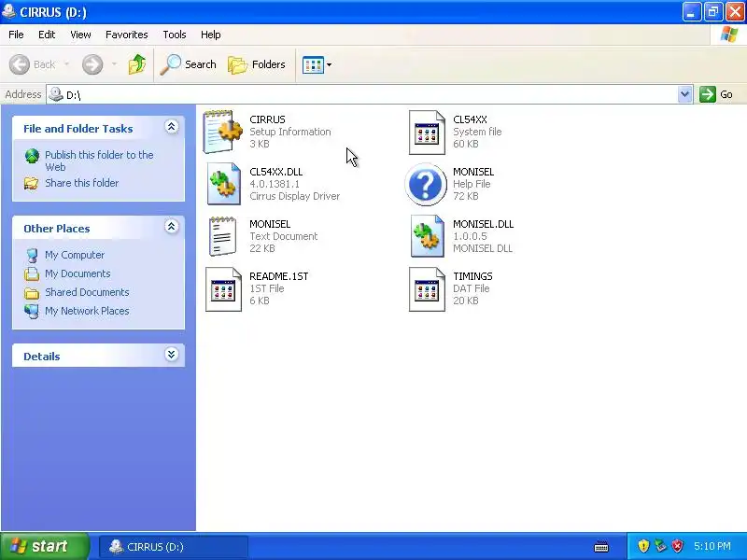
Task: Open the View menu
Action: (x=80, y=35)
